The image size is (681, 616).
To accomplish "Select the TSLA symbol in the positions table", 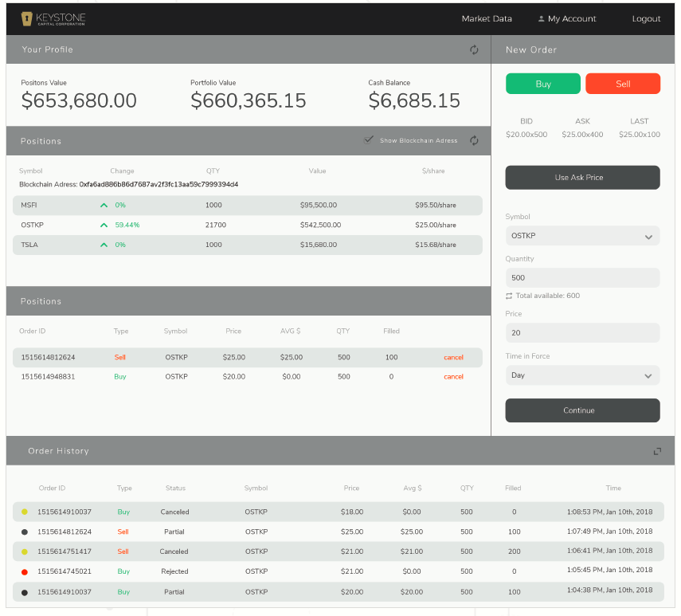I will click(29, 245).
